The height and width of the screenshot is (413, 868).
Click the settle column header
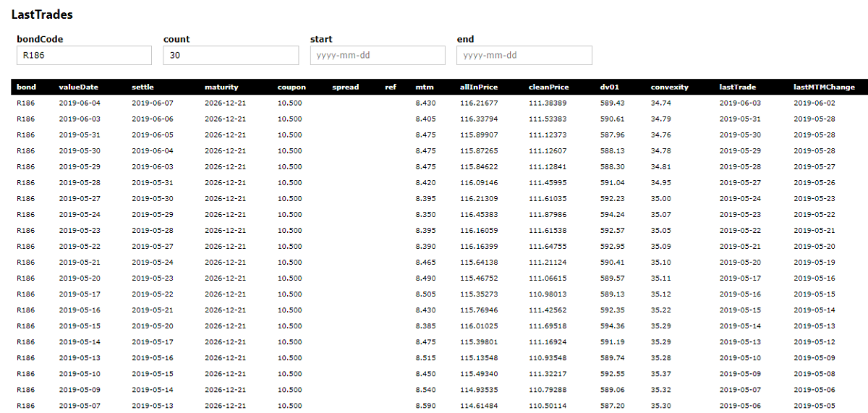pyautogui.click(x=142, y=87)
